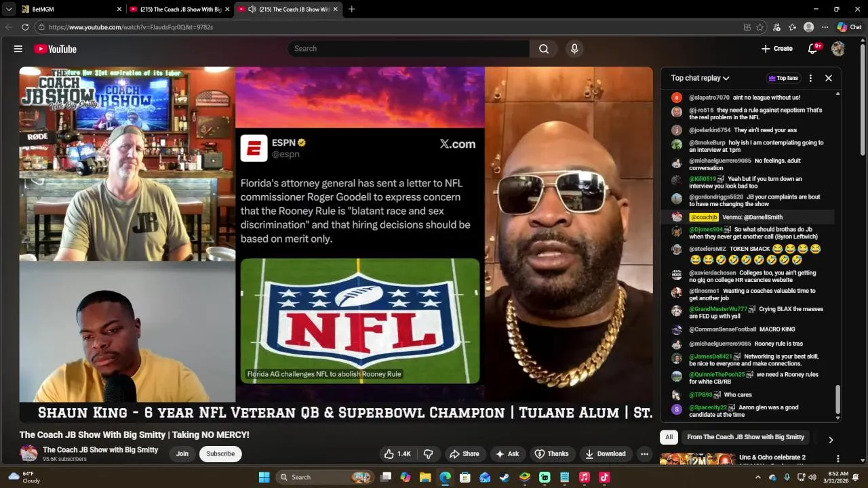Open options for Unc & Ocho video
868x488 pixels.
pyautogui.click(x=838, y=459)
